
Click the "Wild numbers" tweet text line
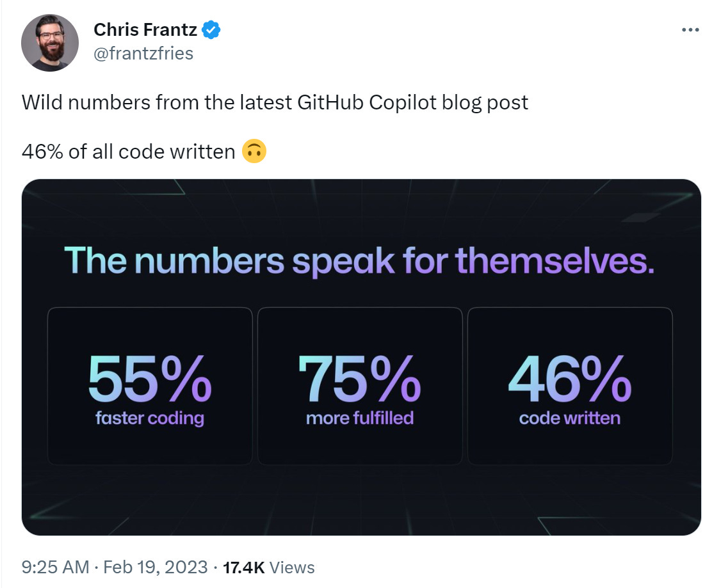275,102
